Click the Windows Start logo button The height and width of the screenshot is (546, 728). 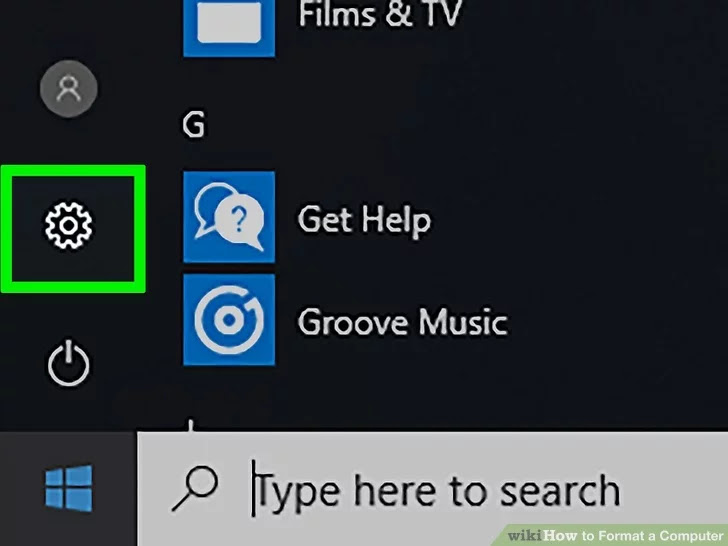coord(69,488)
